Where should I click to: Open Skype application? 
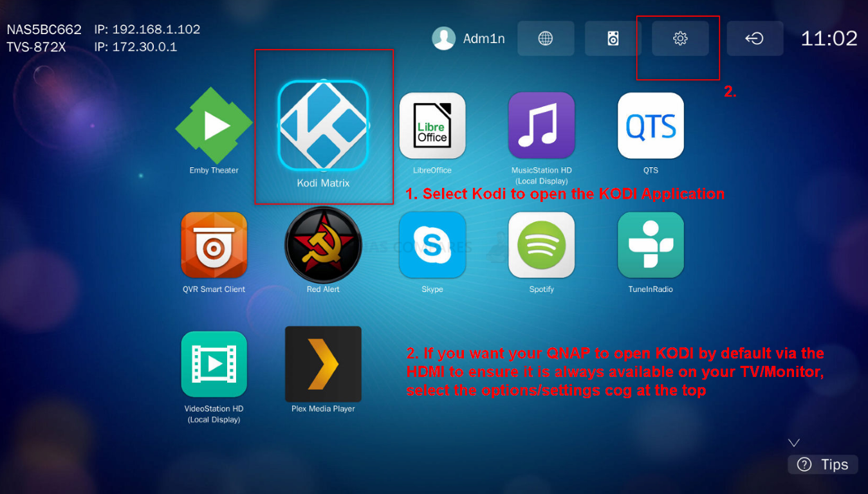pyautogui.click(x=432, y=245)
